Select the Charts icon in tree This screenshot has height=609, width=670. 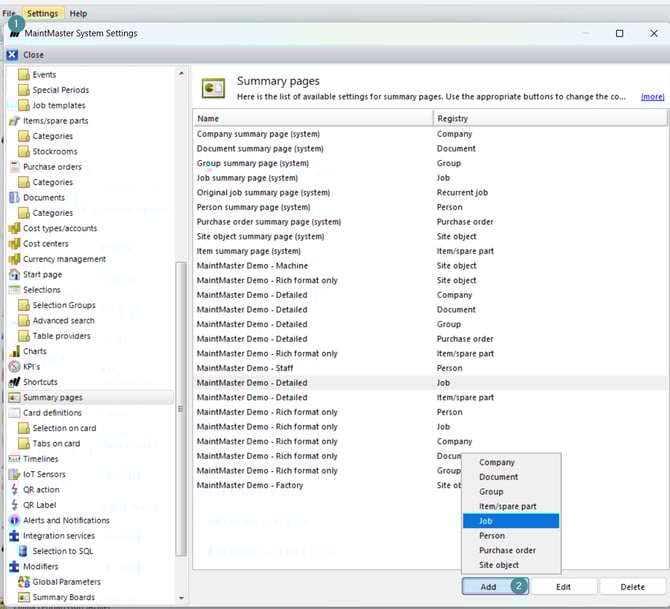14,352
